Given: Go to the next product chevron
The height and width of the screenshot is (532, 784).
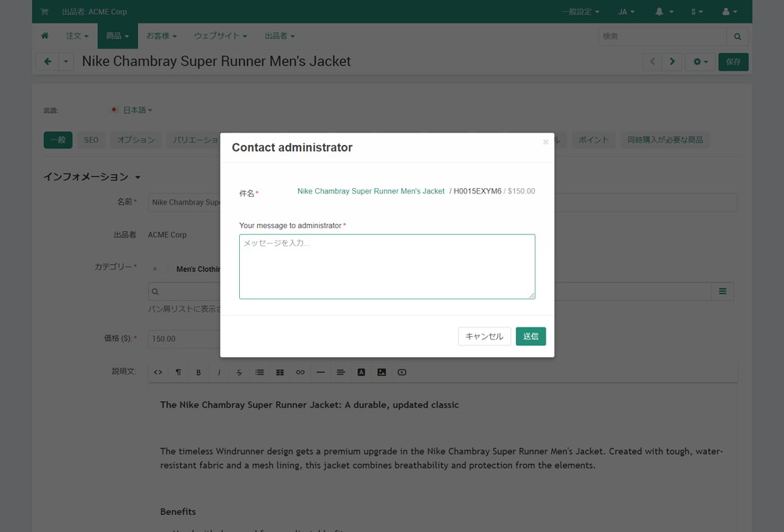Looking at the screenshot, I should click(x=672, y=61).
